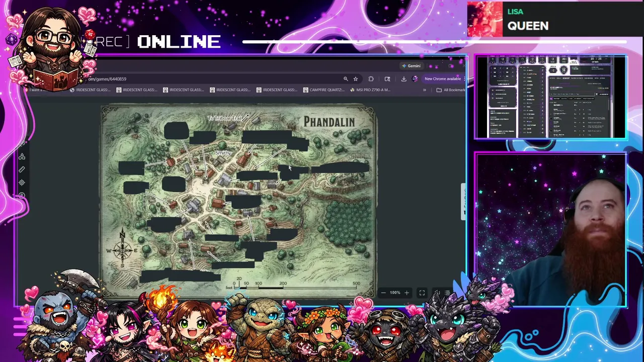Select the ruler measure tool

(x=22, y=170)
